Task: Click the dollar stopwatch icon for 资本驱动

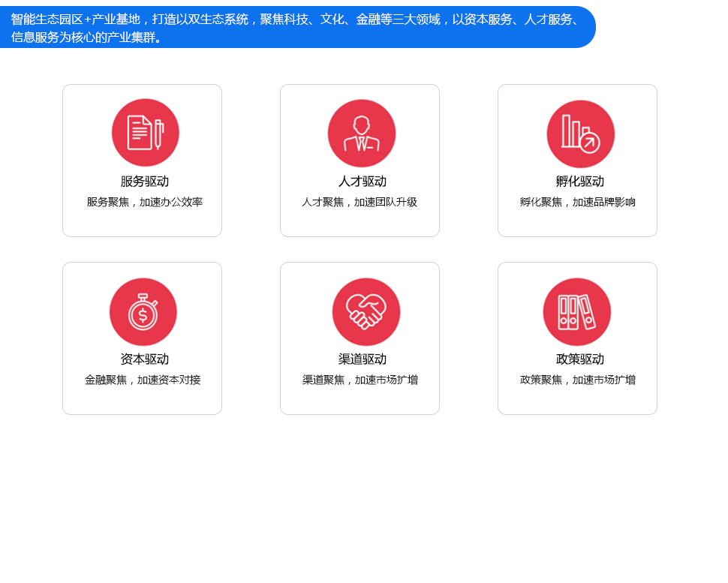Action: click(143, 312)
